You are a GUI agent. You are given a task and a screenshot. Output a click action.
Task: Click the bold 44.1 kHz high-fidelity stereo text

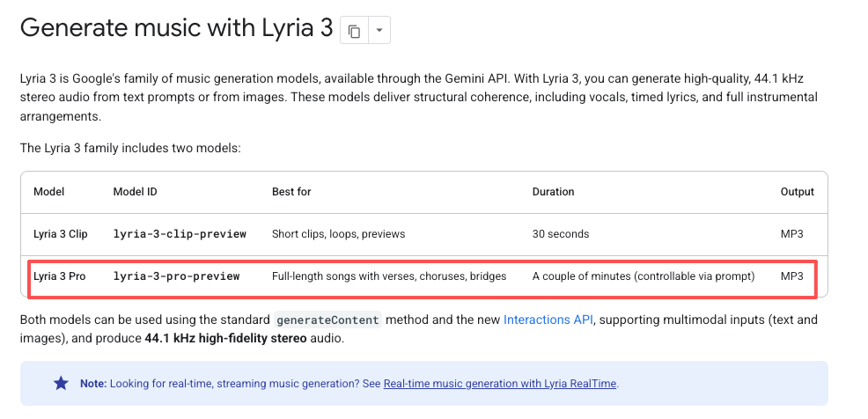(225, 338)
